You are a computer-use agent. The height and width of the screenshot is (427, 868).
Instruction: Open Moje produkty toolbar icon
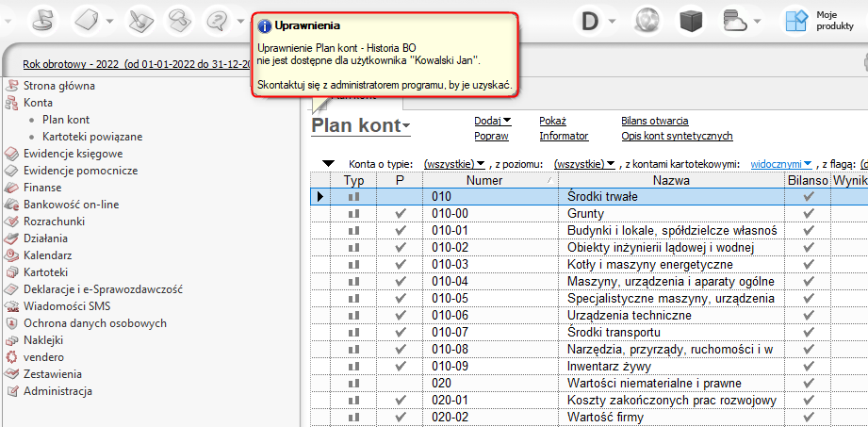[x=796, y=21]
